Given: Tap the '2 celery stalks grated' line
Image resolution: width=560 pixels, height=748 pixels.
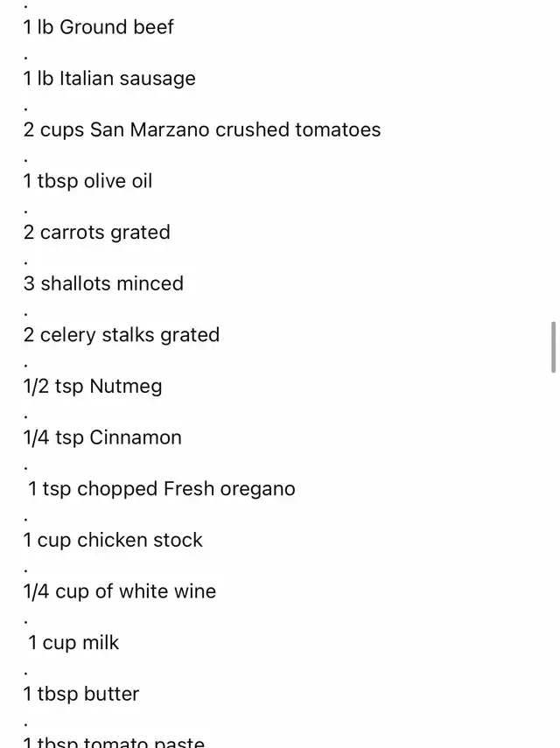Looking at the screenshot, I should coord(122,335).
